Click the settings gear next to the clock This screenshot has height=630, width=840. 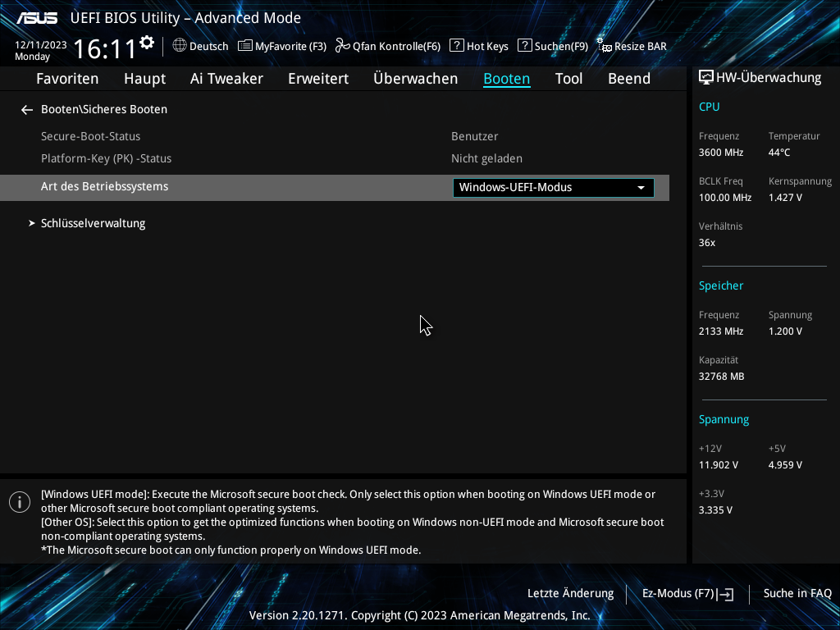(147, 43)
